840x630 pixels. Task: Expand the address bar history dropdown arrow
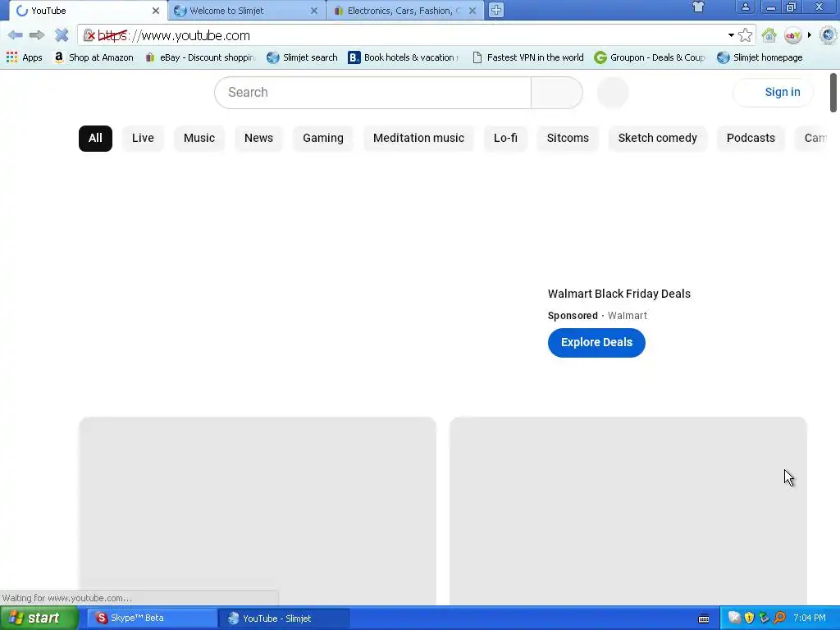click(731, 35)
